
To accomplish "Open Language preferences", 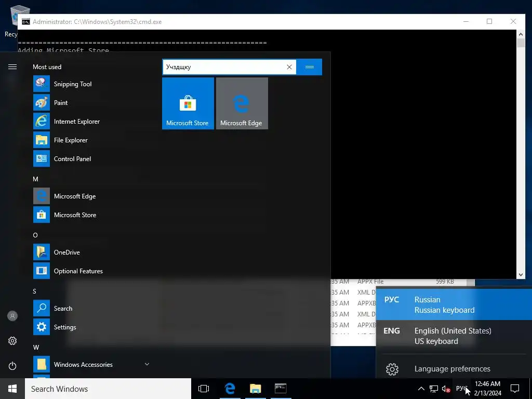I will (x=454, y=369).
